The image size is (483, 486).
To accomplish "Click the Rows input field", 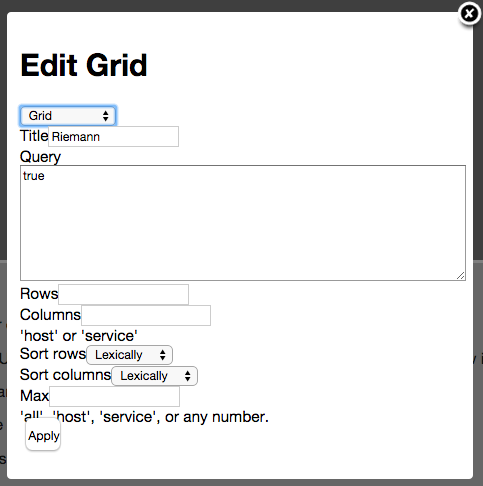I will point(123,294).
